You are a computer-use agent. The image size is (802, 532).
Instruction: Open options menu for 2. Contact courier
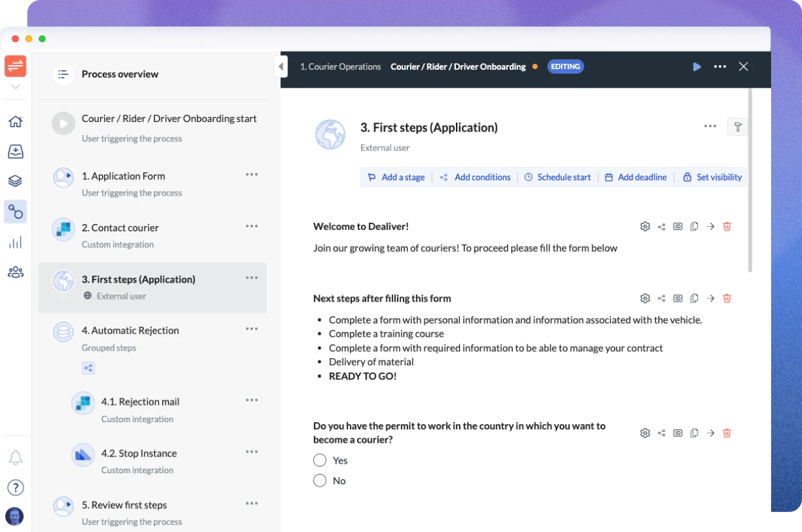pyautogui.click(x=252, y=226)
